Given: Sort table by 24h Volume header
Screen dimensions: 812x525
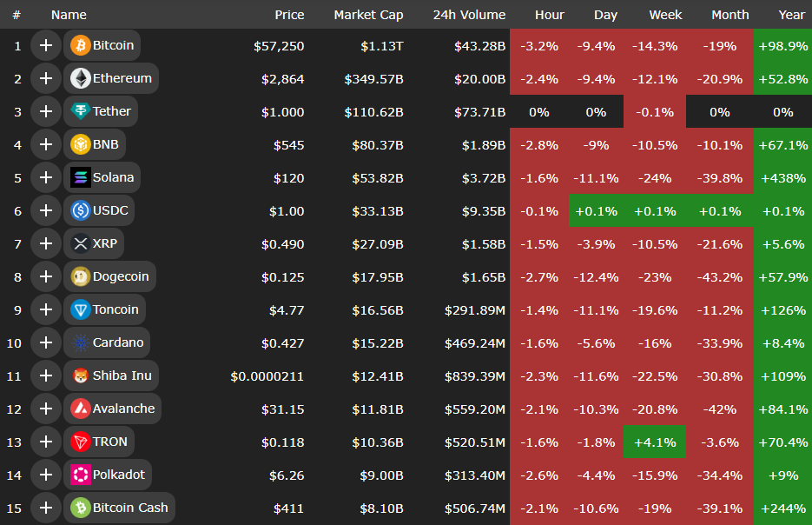Looking at the screenshot, I should tap(469, 15).
